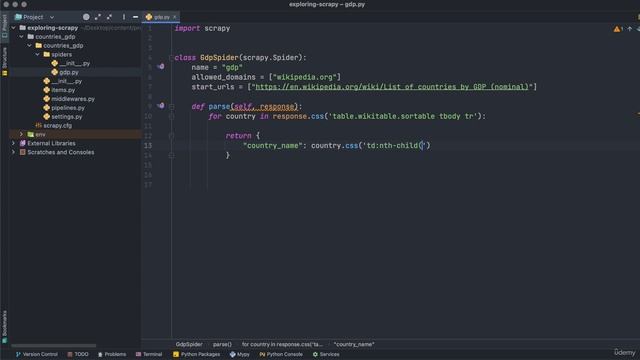Open the Wikipedia URL in start_urls

pyautogui.click(x=392, y=87)
